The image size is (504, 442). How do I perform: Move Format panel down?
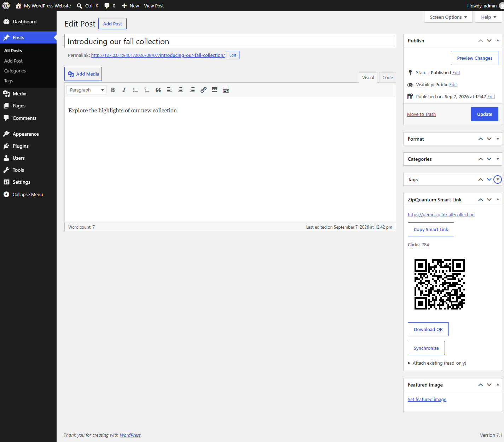coord(489,139)
